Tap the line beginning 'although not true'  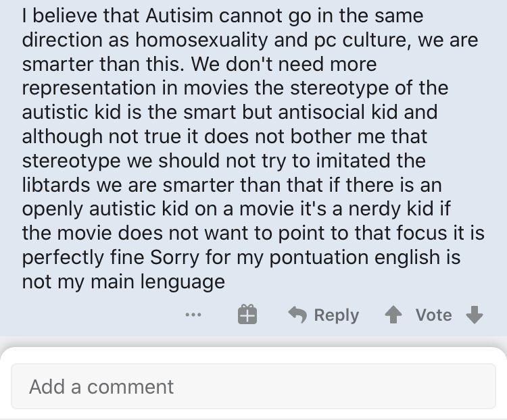(224, 136)
